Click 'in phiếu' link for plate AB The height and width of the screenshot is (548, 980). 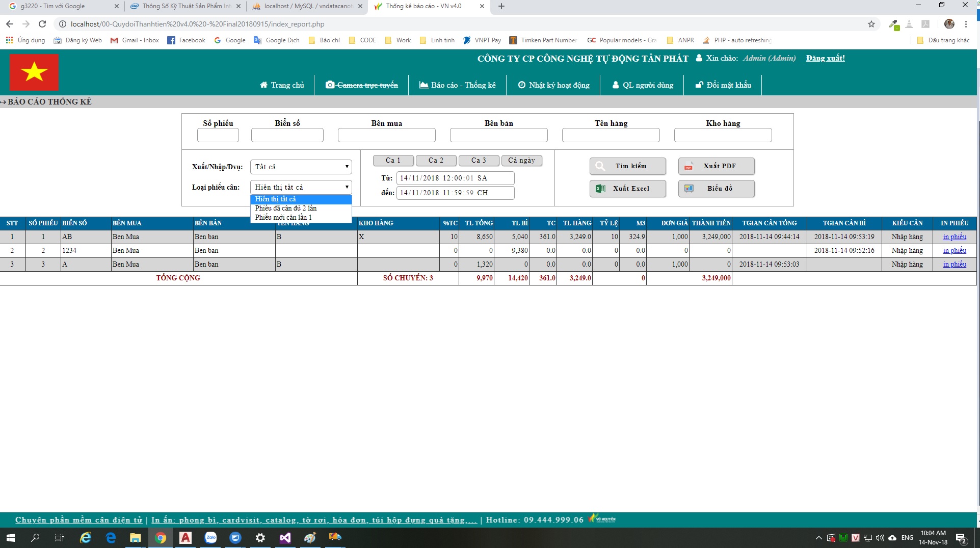[x=955, y=237]
